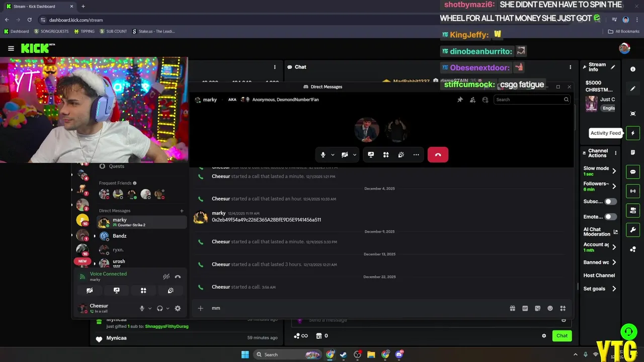644x362 pixels.
Task: Open Discord user settings gear
Action: 178,308
